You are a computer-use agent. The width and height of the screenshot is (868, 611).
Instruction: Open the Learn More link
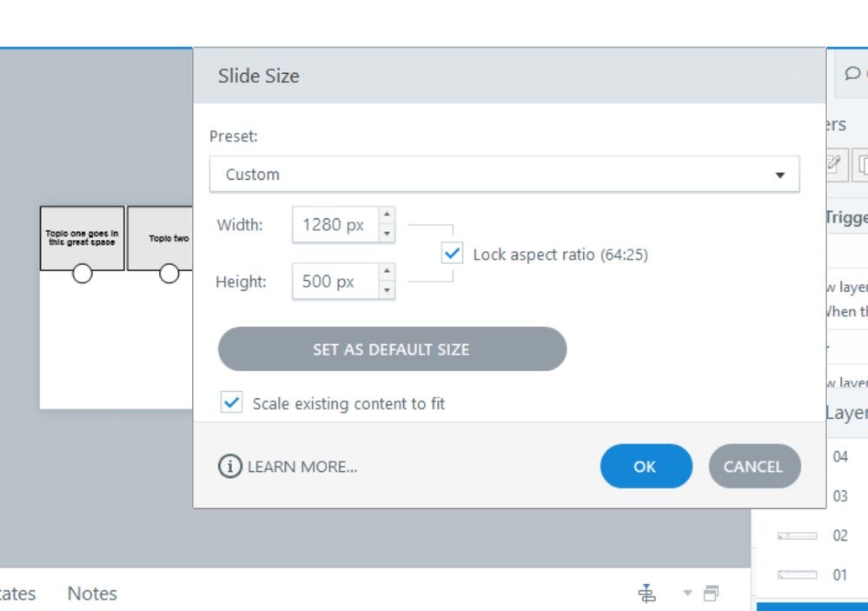pyautogui.click(x=302, y=467)
